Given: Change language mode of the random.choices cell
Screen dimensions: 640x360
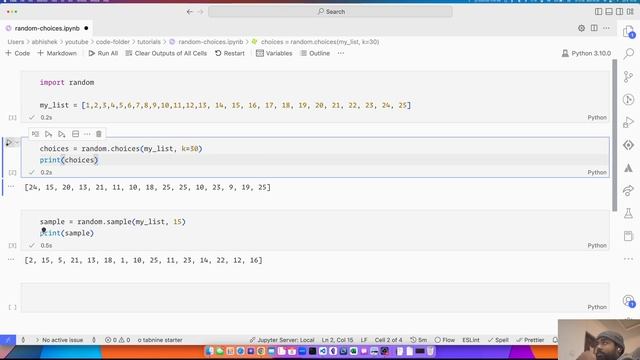Looking at the screenshot, I should [x=597, y=172].
